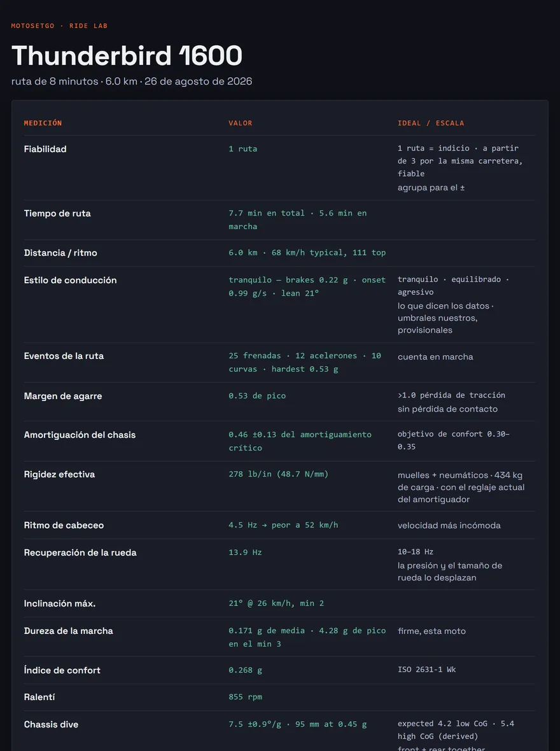
Task: Click the '4.5 Hz → peor a 52 km/h' value
Action: pyautogui.click(x=283, y=525)
